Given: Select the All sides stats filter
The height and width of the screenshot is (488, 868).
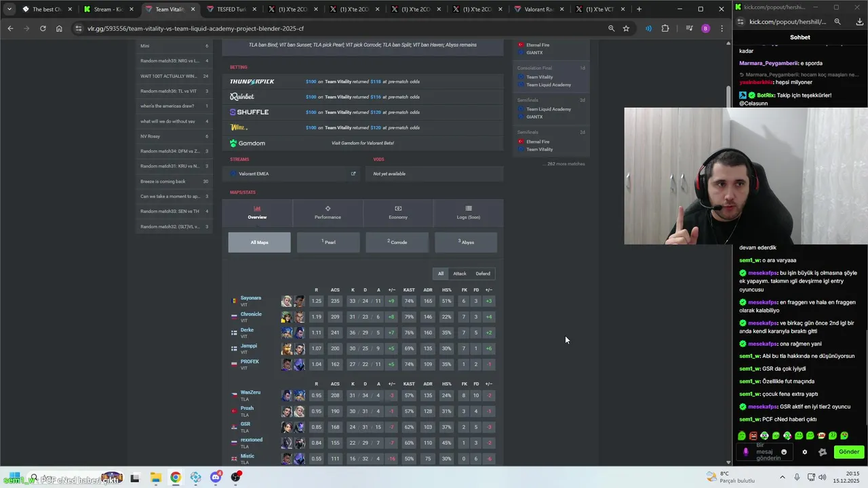Looking at the screenshot, I should tap(441, 274).
